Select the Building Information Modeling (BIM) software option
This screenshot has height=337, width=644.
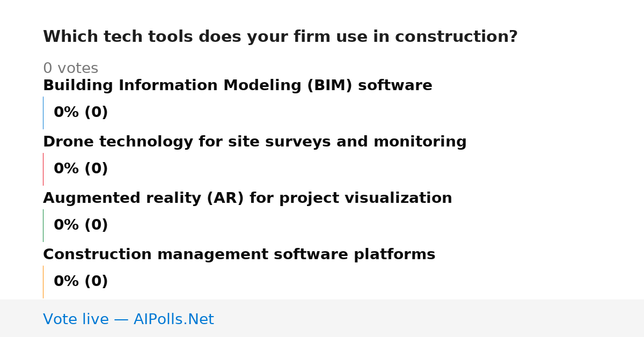point(238,86)
